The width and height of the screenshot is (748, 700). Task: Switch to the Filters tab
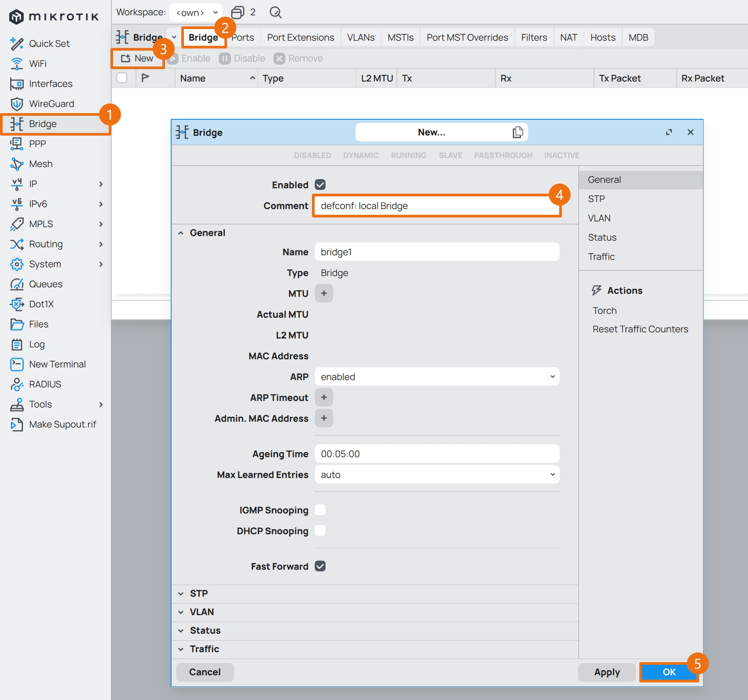pos(534,37)
